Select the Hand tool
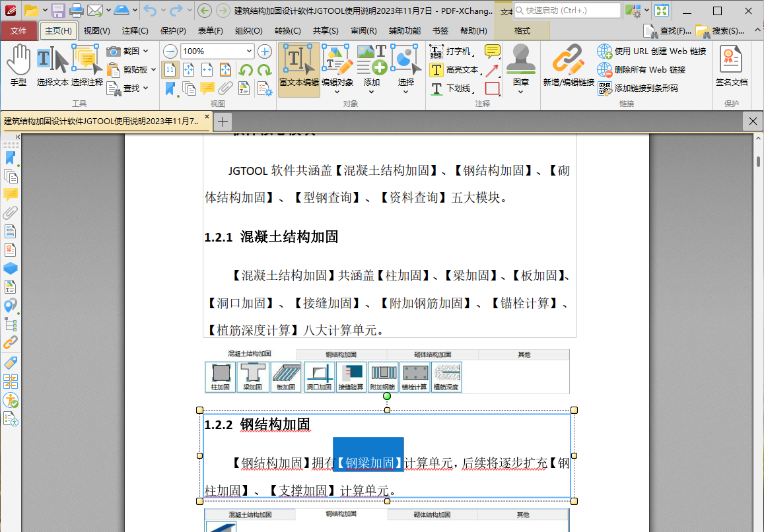This screenshot has width=764, height=532. (x=18, y=66)
